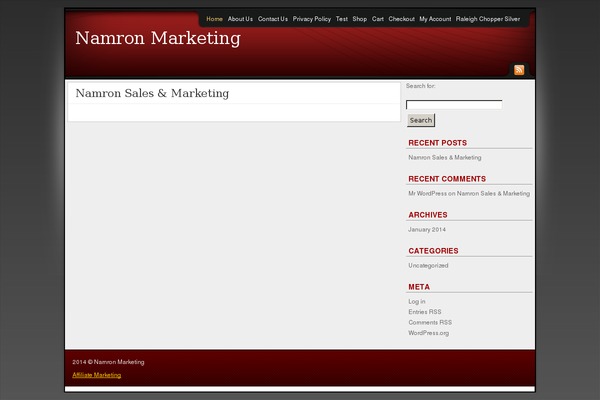The height and width of the screenshot is (400, 600).
Task: Click the Meta heading
Action: pyautogui.click(x=419, y=287)
